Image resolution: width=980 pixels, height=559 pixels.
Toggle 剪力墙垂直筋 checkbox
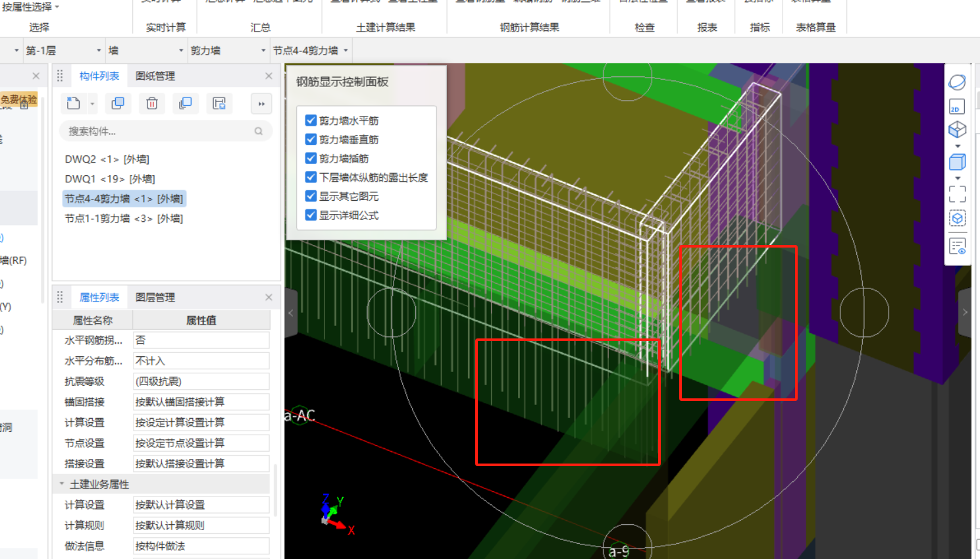pyautogui.click(x=311, y=140)
